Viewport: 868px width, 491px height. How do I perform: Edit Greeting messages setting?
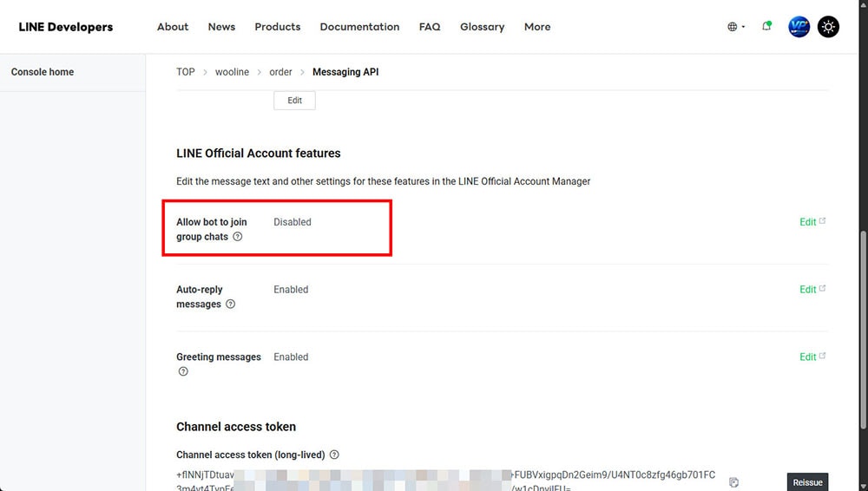(x=812, y=357)
